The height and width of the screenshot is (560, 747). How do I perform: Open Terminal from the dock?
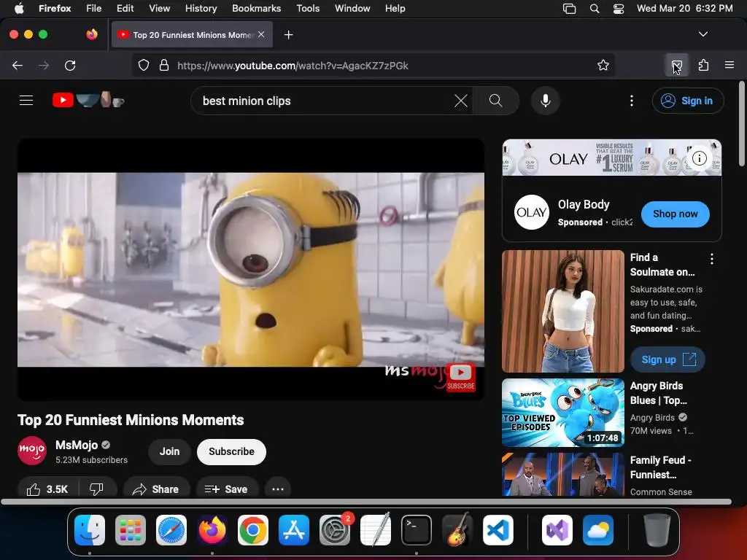[417, 530]
